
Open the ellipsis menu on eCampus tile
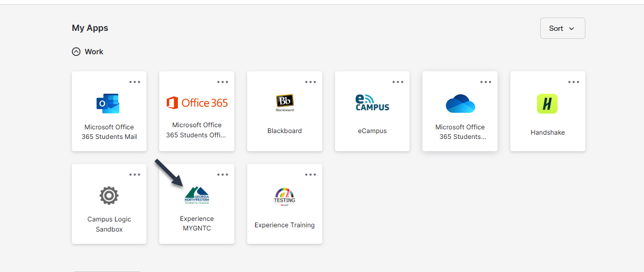click(398, 82)
